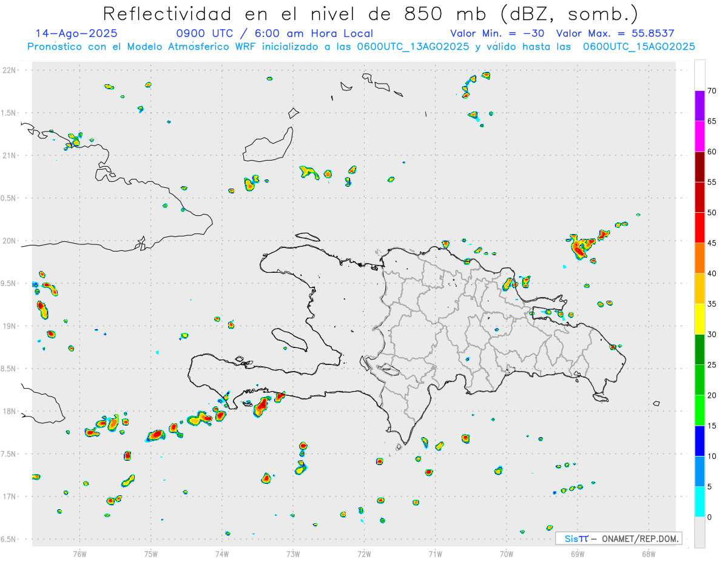Click the colorbar value '50'
Image resolution: width=728 pixels, height=562 pixels.
[x=712, y=212]
